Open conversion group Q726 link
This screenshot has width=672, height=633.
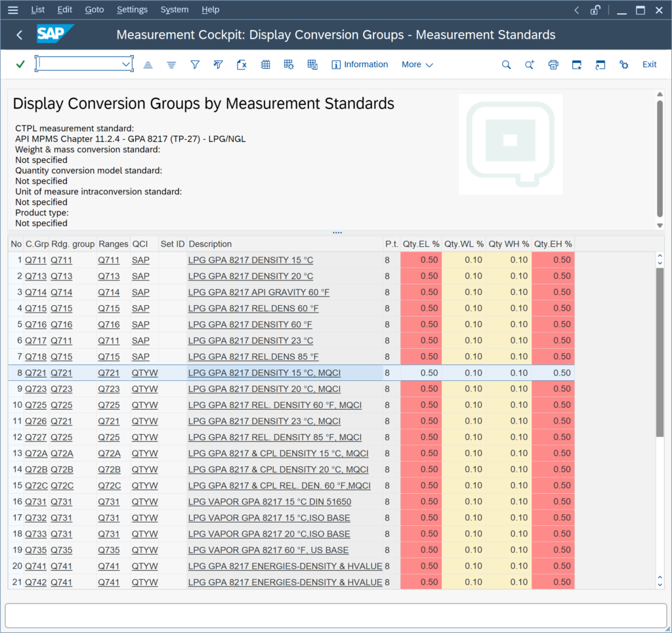pyautogui.click(x=35, y=421)
